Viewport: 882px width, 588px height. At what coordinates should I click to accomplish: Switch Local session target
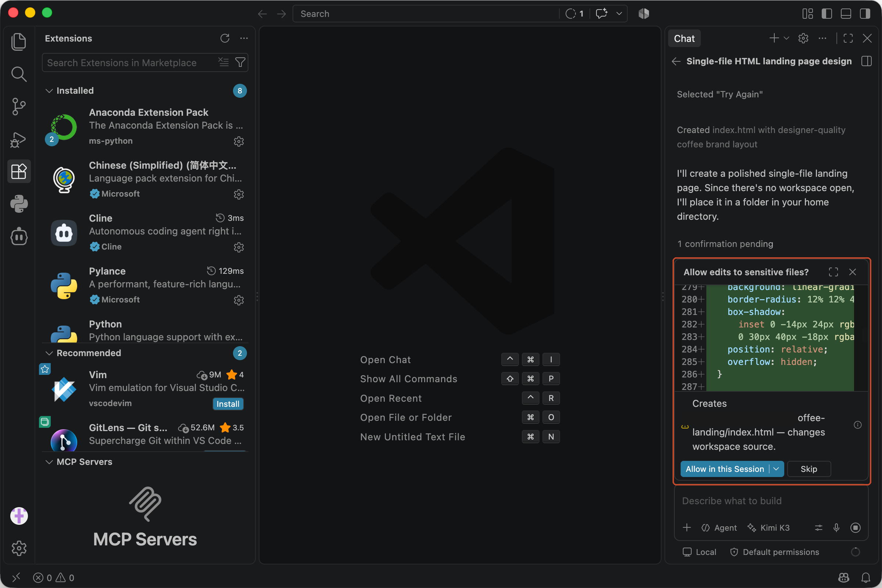(x=699, y=552)
